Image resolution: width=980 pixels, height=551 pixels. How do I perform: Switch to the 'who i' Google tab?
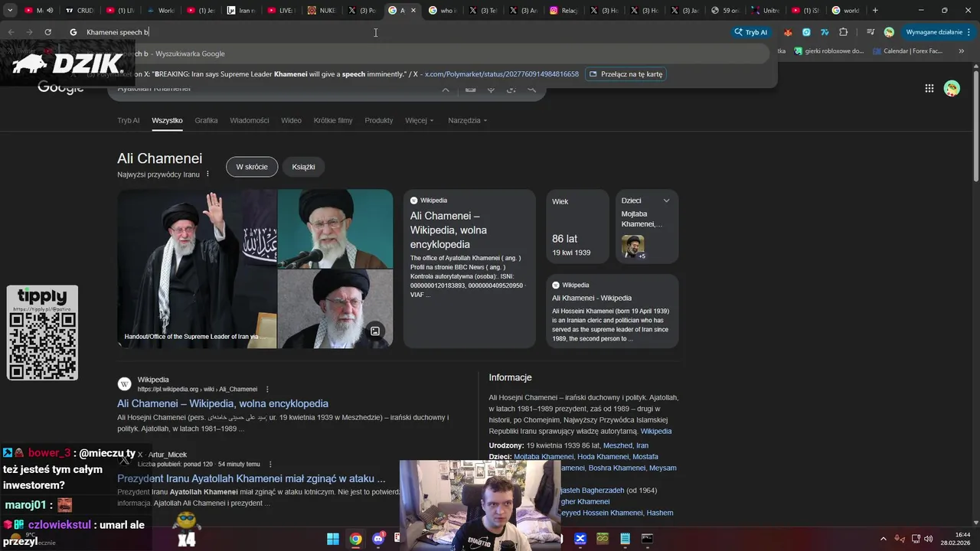[x=442, y=11]
